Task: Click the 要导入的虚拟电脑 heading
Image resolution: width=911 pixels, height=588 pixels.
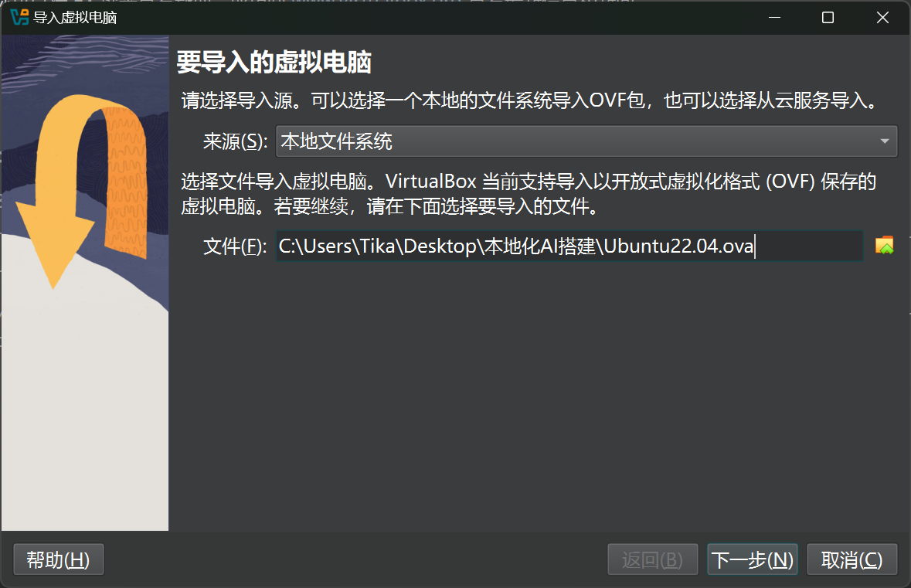Action: tap(274, 62)
